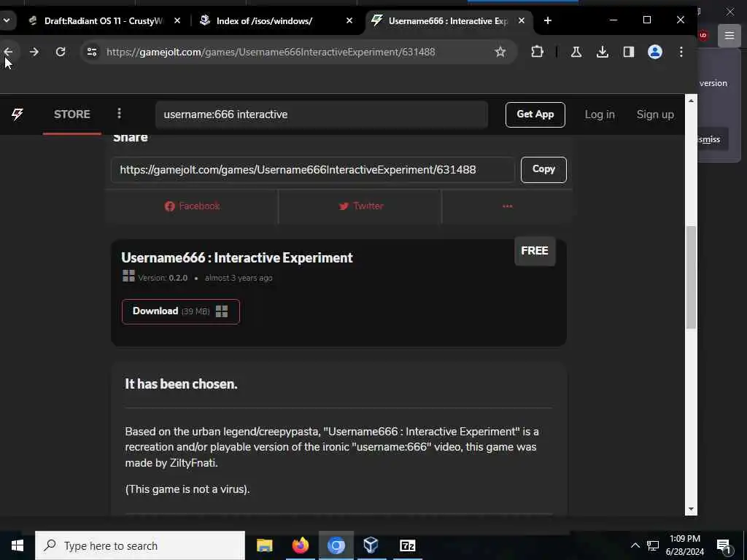Download the 39 MB game build
747x560 pixels.
pos(181,311)
